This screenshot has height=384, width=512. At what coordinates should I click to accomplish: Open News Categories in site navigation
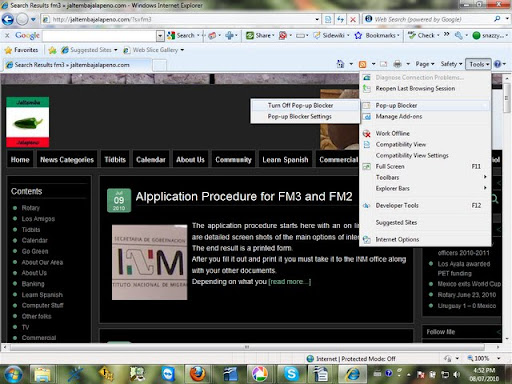67,160
